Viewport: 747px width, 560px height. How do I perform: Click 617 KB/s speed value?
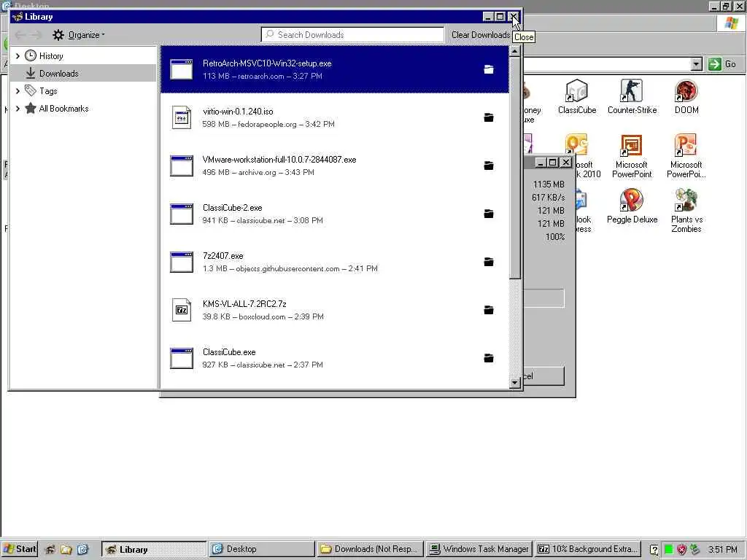coord(549,197)
